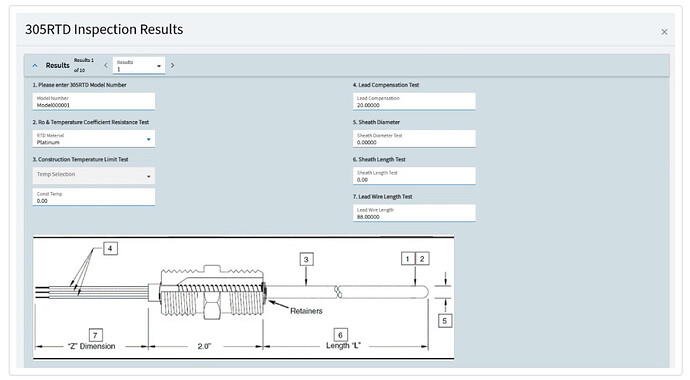Viewport: 690px width, 380px height.
Task: Click callout box 6 above Length L
Action: coord(340,335)
